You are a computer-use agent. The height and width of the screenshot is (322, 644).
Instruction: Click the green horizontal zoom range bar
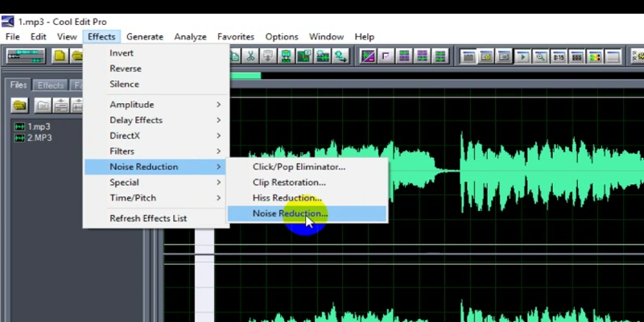pyautogui.click(x=245, y=76)
